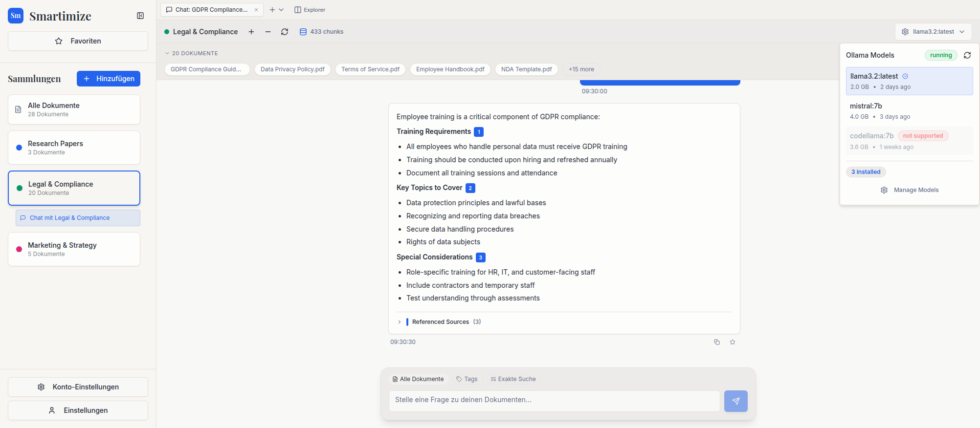Click the not supported badge on codellama
980x428 pixels.
point(923,136)
